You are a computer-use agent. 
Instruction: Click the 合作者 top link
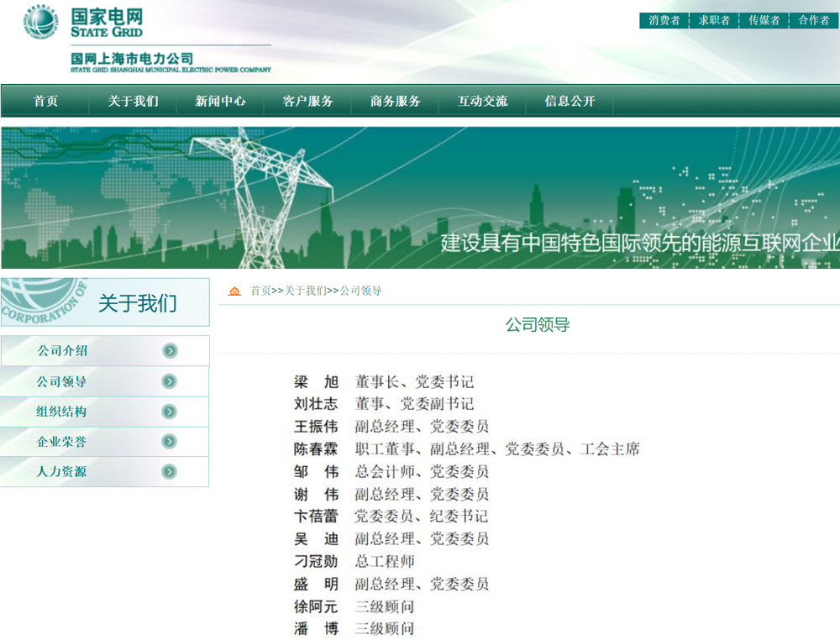(x=813, y=20)
